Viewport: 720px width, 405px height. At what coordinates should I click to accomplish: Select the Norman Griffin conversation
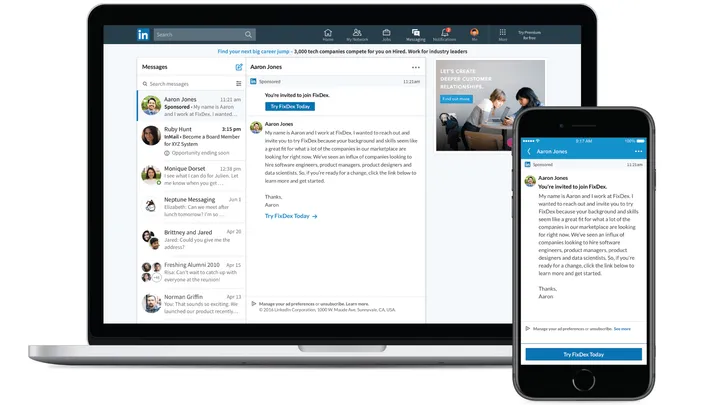(x=191, y=304)
